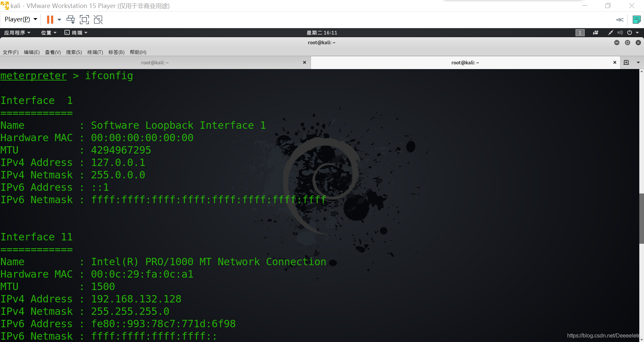644x342 pixels.
Task: Click the loopback address 127.0.0.1
Action: click(x=118, y=162)
